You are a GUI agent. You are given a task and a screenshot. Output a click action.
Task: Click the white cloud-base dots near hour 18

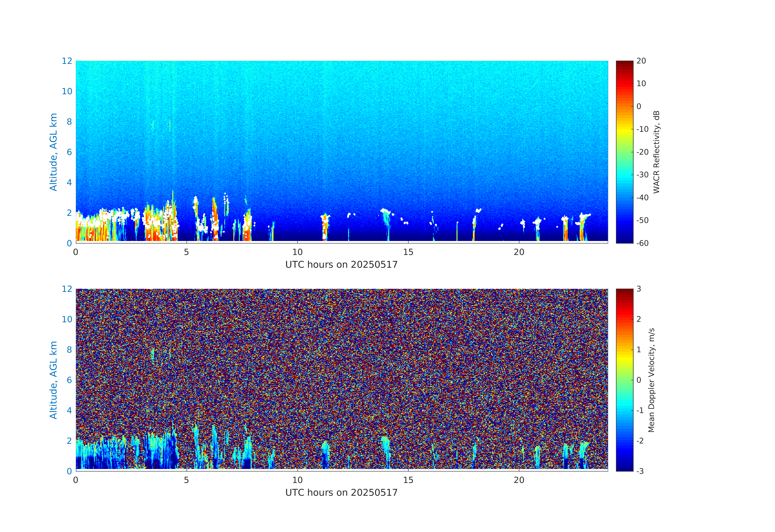479,210
